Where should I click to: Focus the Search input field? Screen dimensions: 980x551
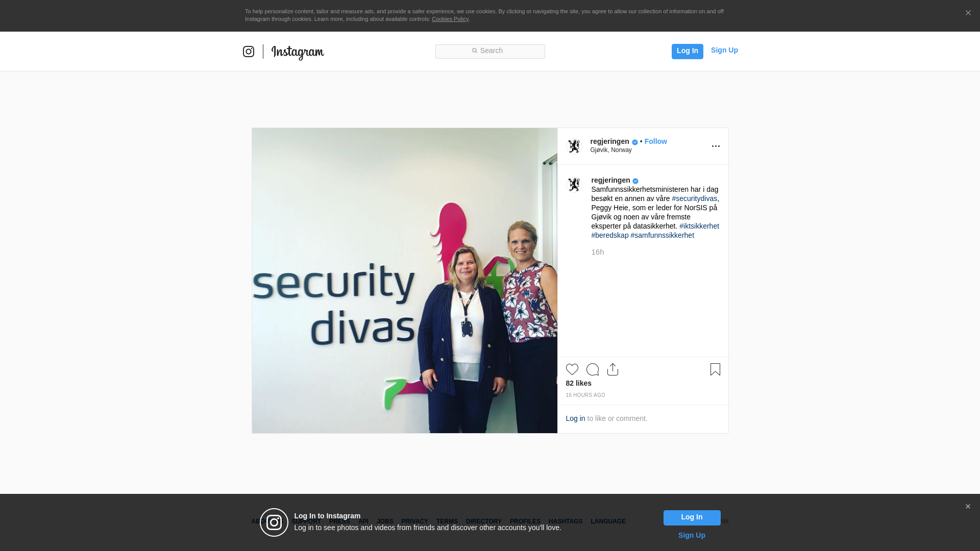coord(490,52)
